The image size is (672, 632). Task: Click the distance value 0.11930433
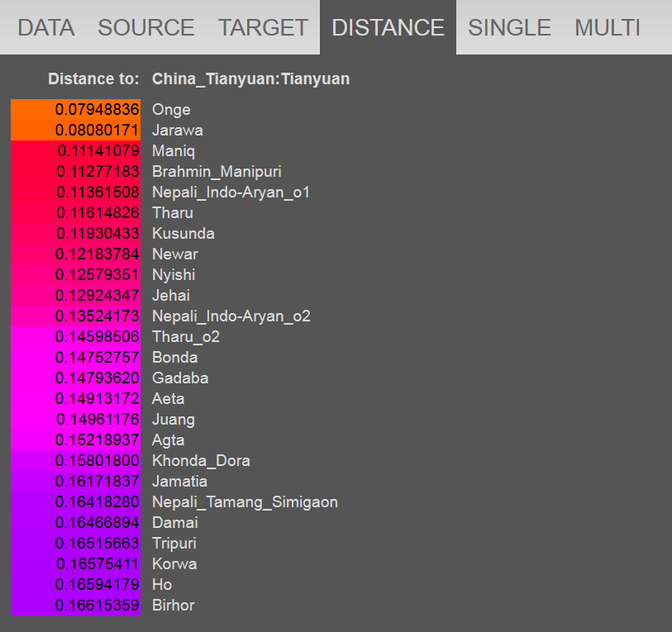tap(75, 234)
